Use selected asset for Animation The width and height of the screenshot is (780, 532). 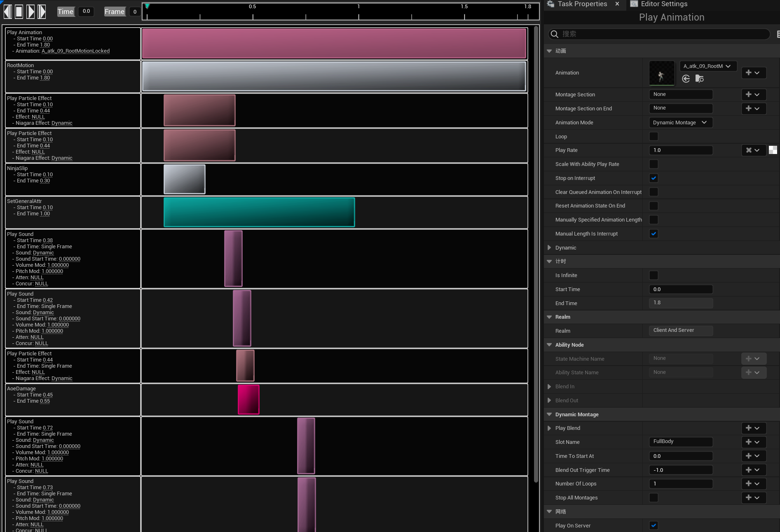click(x=686, y=79)
